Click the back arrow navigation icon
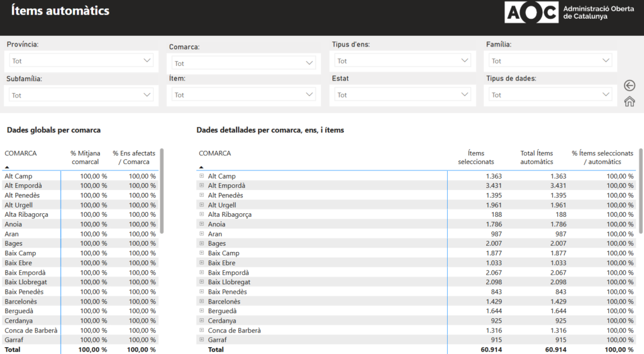 (x=630, y=86)
